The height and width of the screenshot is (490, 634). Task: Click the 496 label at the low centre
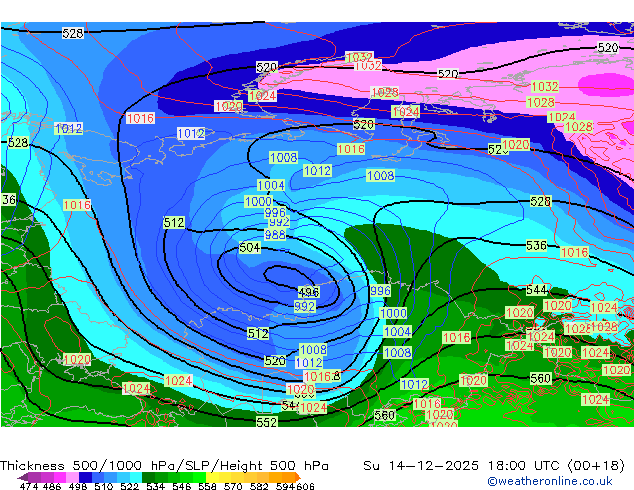(x=309, y=292)
